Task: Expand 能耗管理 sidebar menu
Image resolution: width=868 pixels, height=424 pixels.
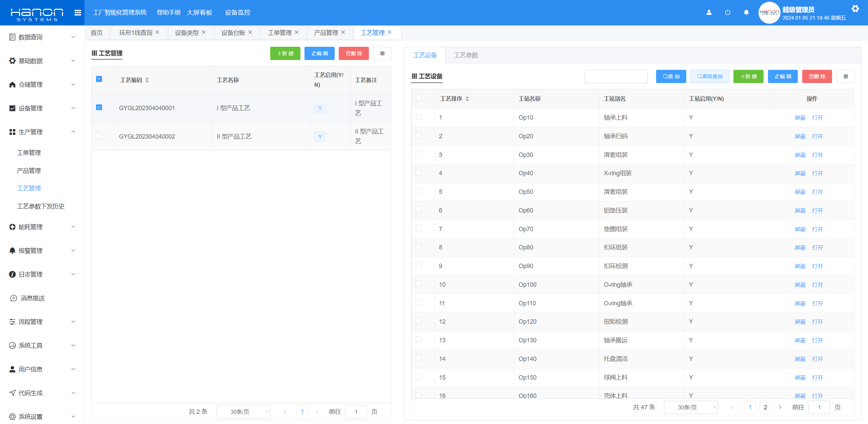Action: pyautogui.click(x=42, y=227)
